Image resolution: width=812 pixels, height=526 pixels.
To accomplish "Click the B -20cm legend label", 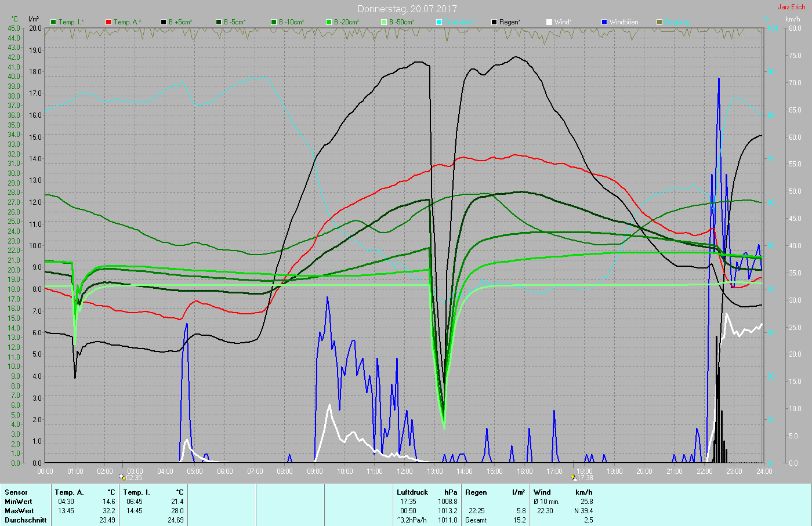I will (x=346, y=22).
